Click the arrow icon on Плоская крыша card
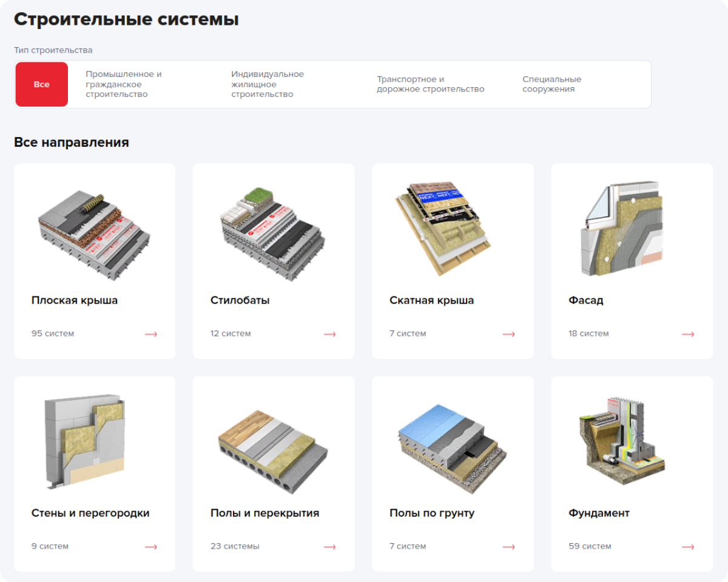 coord(150,334)
